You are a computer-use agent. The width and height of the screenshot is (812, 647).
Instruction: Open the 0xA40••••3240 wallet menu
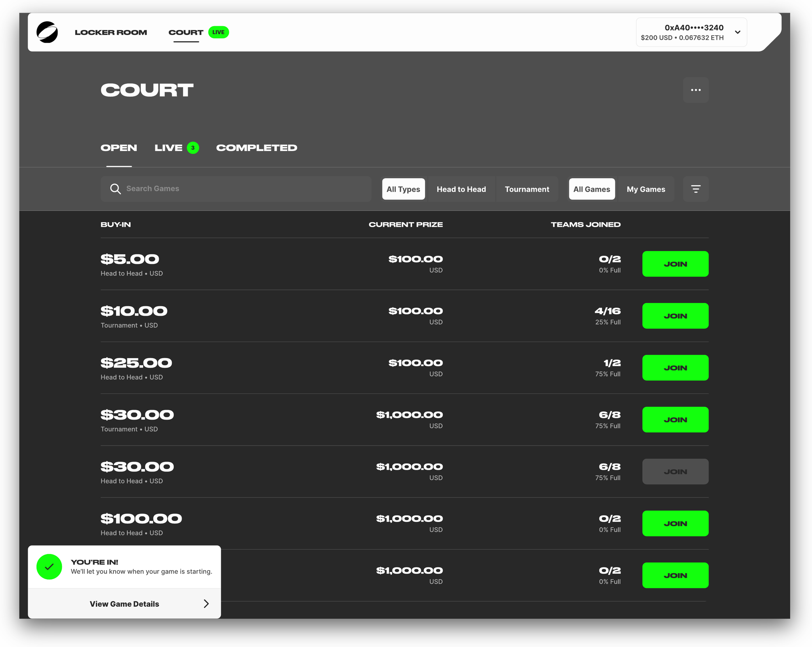click(x=683, y=32)
